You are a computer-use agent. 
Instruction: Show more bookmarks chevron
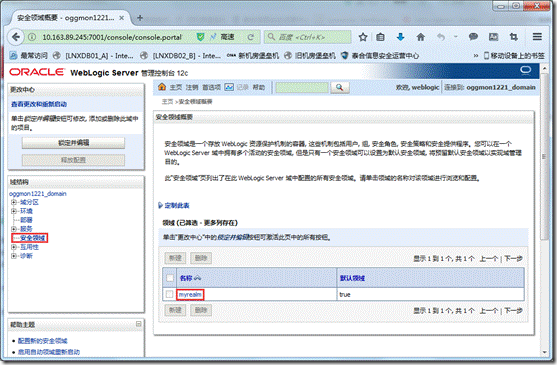point(476,56)
